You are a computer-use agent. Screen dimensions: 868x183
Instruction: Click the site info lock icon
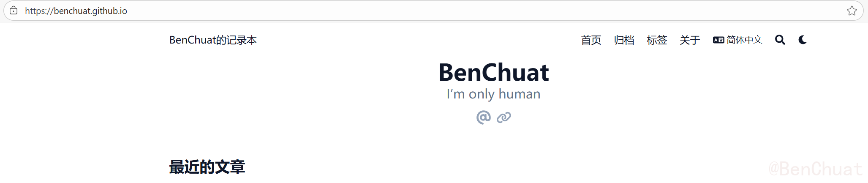(14, 11)
